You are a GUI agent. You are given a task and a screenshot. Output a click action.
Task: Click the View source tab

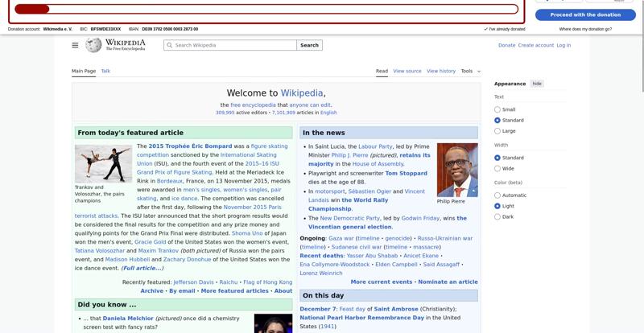pos(407,71)
